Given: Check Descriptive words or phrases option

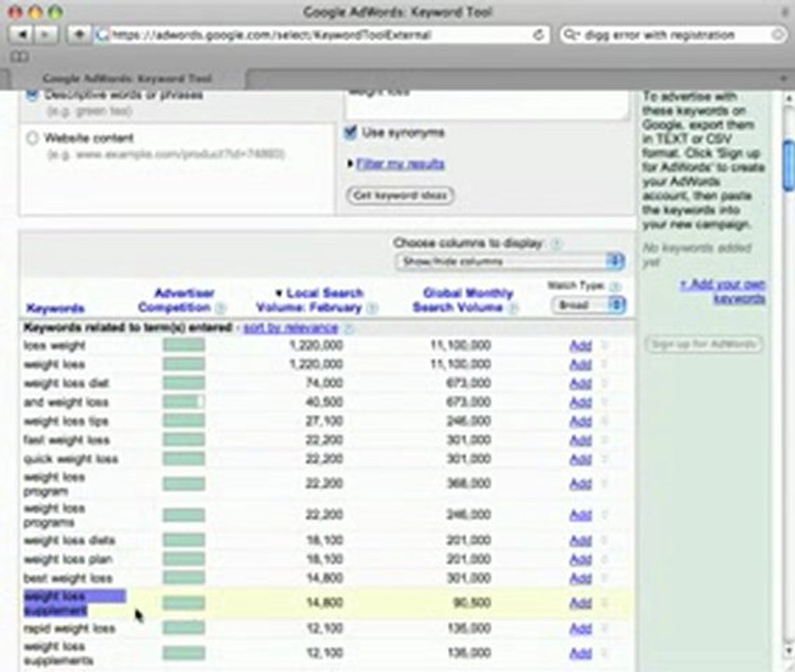Looking at the screenshot, I should [x=32, y=95].
